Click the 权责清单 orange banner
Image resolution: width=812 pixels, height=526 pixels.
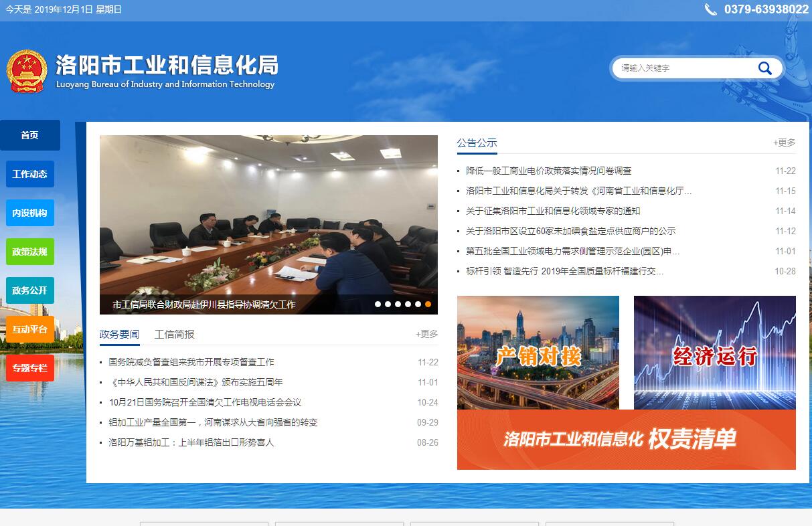tap(626, 440)
